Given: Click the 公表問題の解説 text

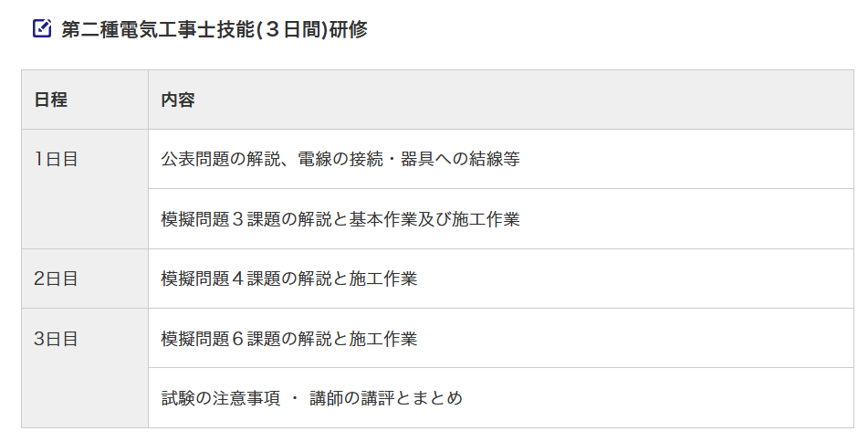Looking at the screenshot, I should pyautogui.click(x=215, y=159).
